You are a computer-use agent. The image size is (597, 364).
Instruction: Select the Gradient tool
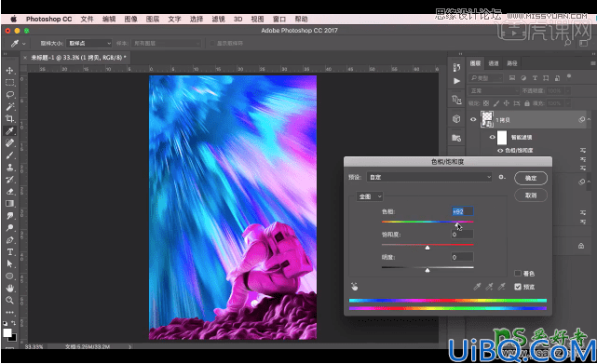click(10, 204)
